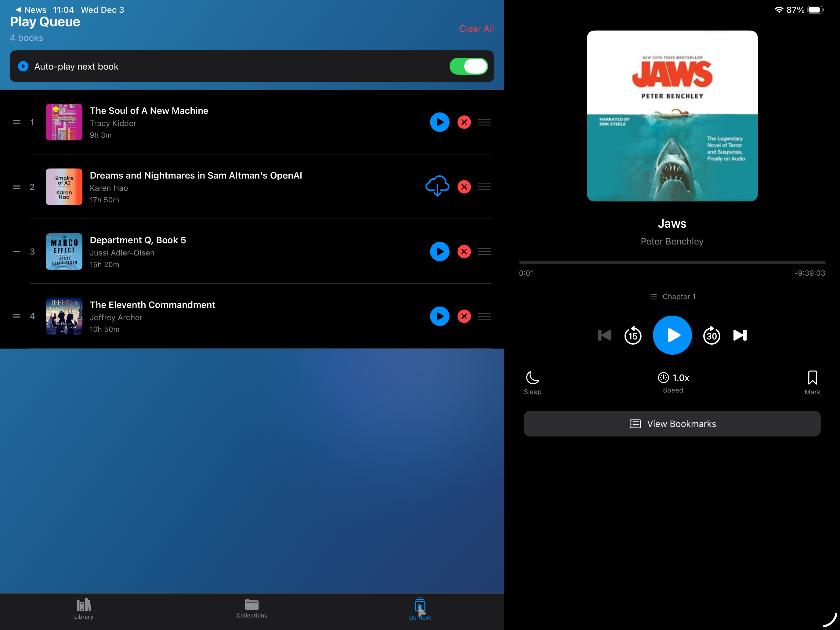The image size is (840, 630).
Task: Skip forward 30 seconds
Action: [x=711, y=335]
